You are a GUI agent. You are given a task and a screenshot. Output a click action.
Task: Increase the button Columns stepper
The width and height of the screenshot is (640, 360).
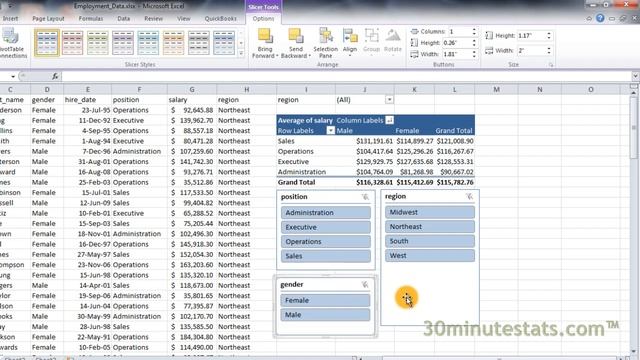coord(474,29)
